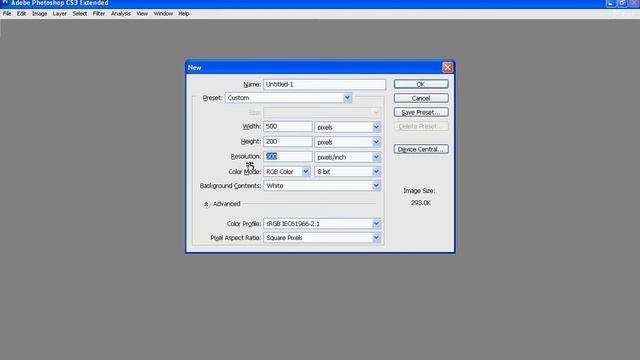Open the Height units dropdown
This screenshot has height=360, width=640.
point(348,142)
